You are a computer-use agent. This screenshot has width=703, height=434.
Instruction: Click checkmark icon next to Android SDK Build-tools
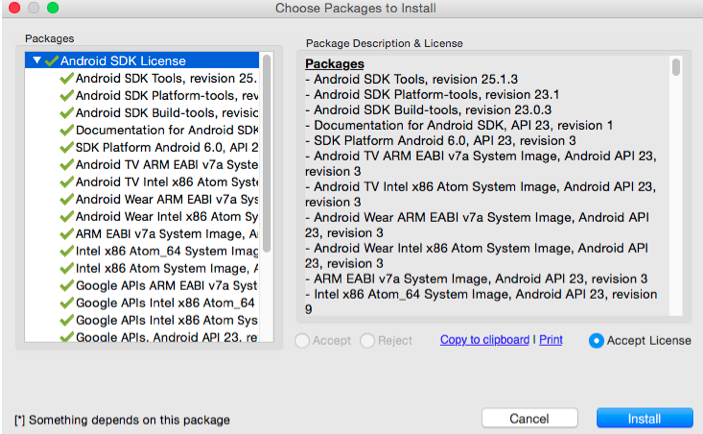(x=67, y=113)
